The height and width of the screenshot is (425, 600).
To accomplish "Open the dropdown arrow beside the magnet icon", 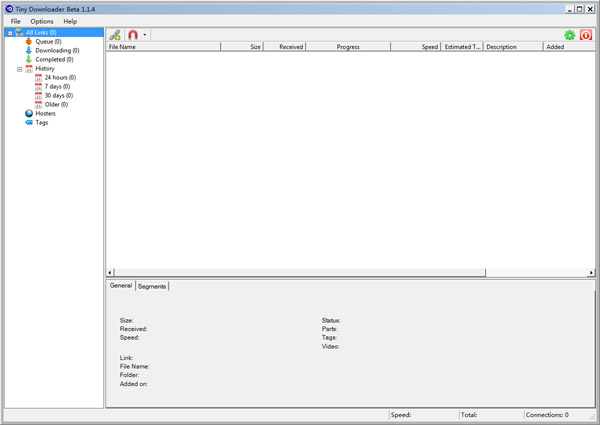I will [145, 35].
